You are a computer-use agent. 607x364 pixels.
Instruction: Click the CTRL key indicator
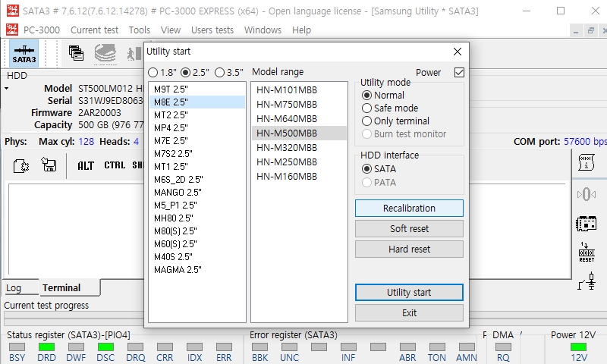tap(115, 165)
